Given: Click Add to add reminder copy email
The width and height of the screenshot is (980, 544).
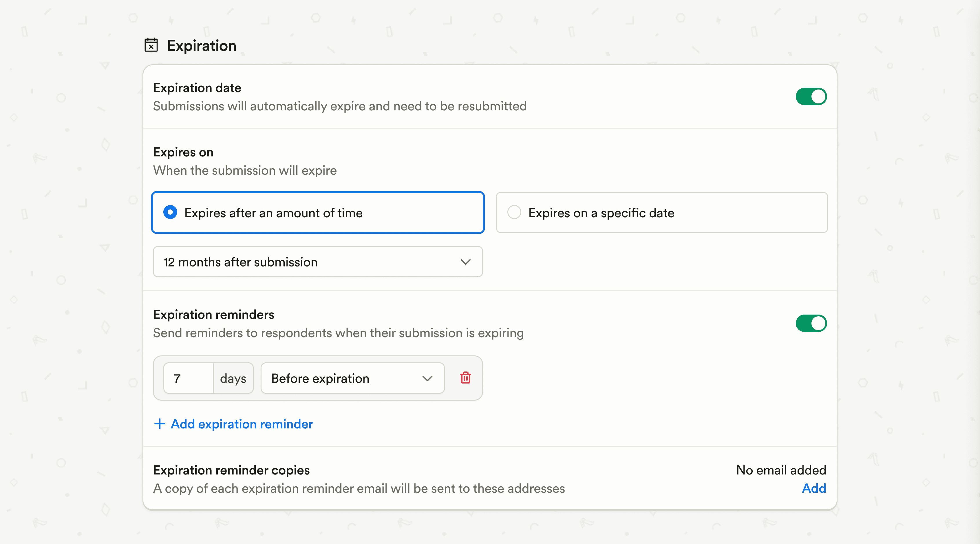Looking at the screenshot, I should (x=813, y=488).
